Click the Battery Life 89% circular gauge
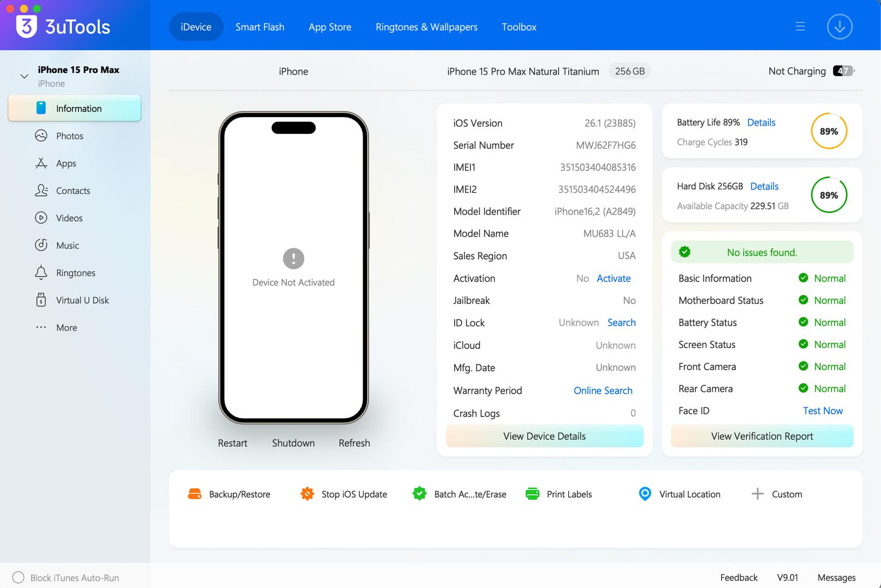 [x=828, y=131]
